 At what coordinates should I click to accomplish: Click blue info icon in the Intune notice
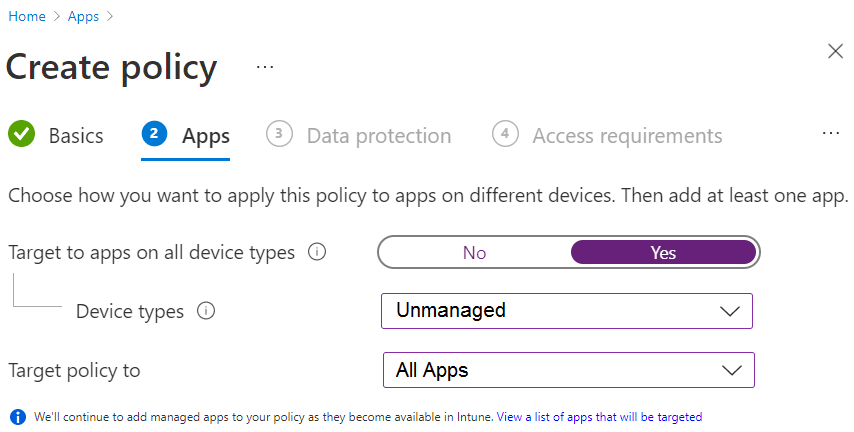17,416
